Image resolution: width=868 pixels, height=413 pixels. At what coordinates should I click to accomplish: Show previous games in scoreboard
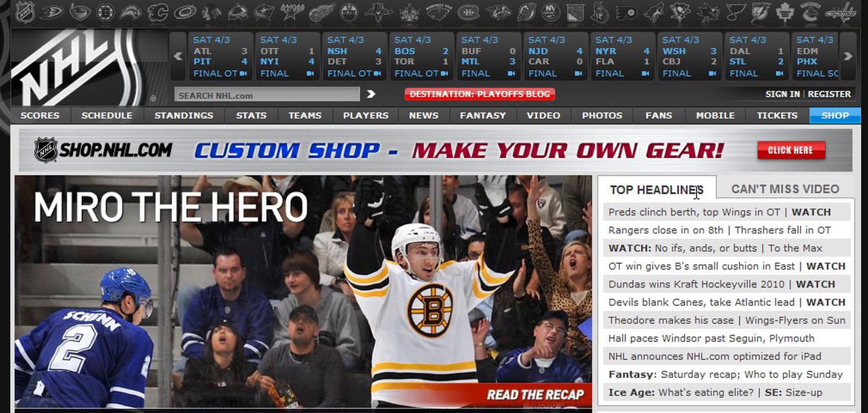[178, 56]
